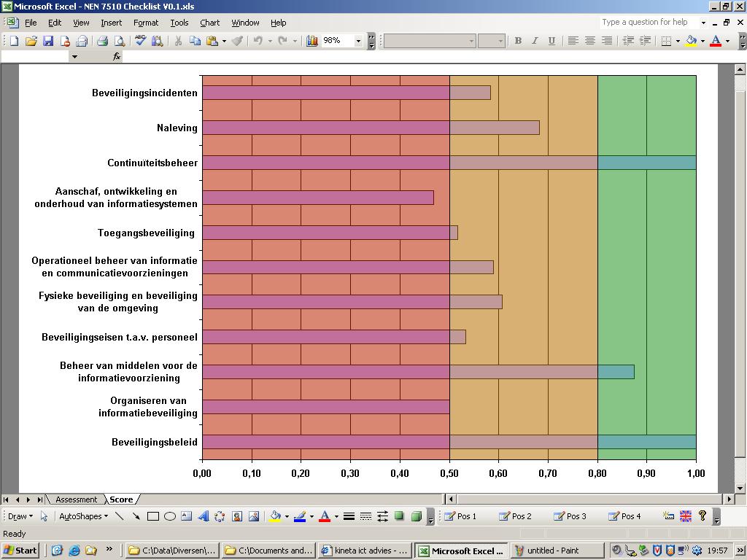Align text right
Image resolution: width=747 pixels, height=560 pixels.
tap(606, 41)
